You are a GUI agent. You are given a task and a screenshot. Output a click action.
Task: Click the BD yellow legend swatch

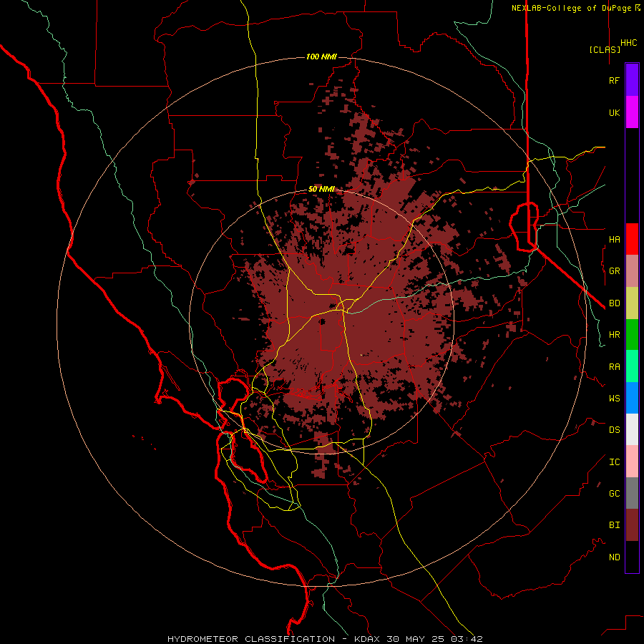(x=632, y=303)
